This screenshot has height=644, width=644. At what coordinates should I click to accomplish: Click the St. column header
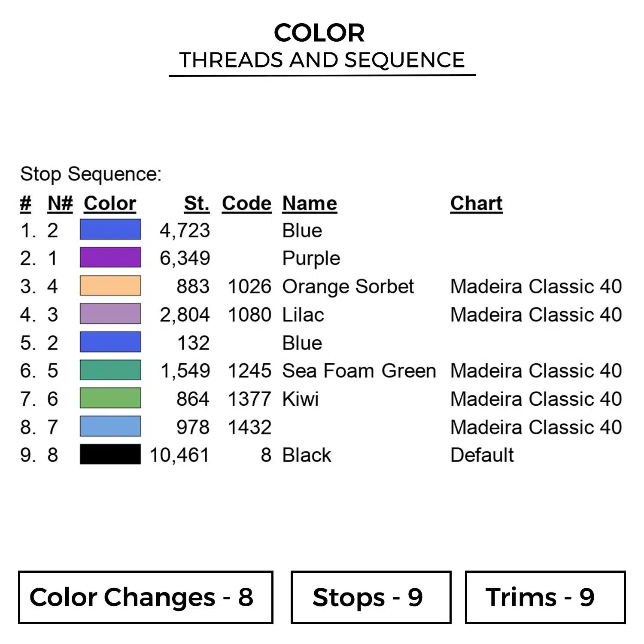point(197,203)
